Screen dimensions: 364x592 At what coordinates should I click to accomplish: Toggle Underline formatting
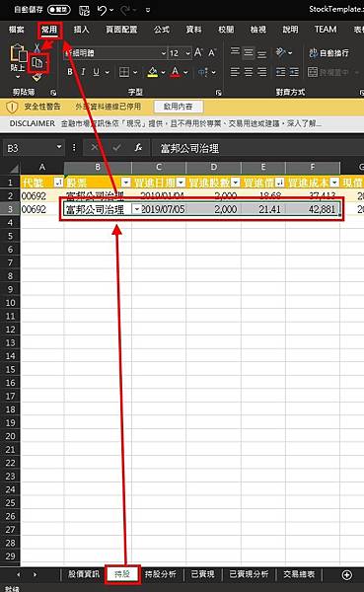(97, 72)
